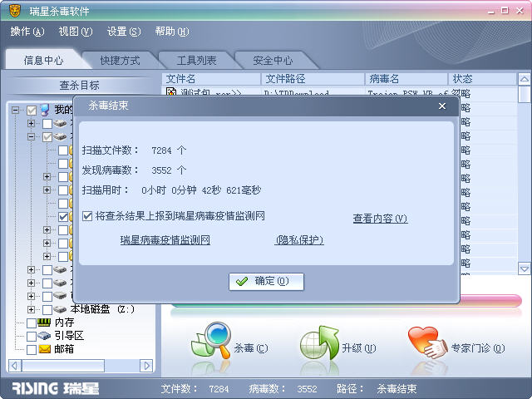The height and width of the screenshot is (399, 532).
Task: Uncheck 将查杀结果上报到瑞星病毒疫情监测网 checkbox
Action: click(x=87, y=216)
